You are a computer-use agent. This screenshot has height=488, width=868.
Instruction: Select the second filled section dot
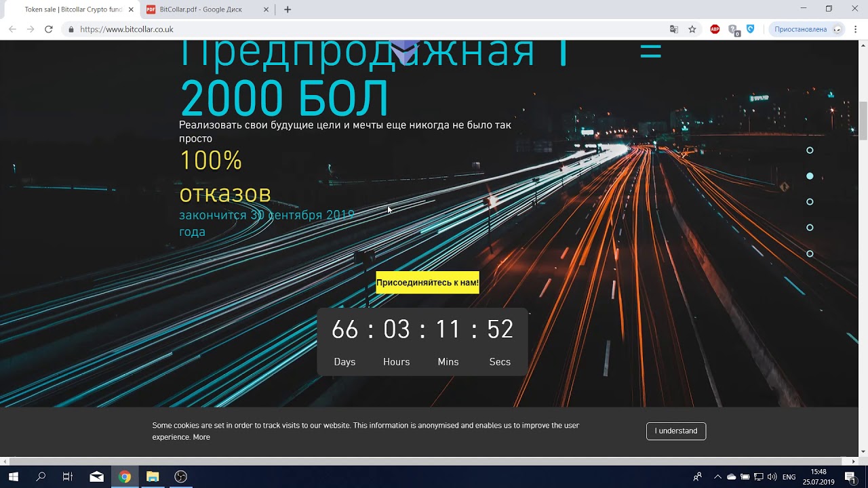pos(810,176)
